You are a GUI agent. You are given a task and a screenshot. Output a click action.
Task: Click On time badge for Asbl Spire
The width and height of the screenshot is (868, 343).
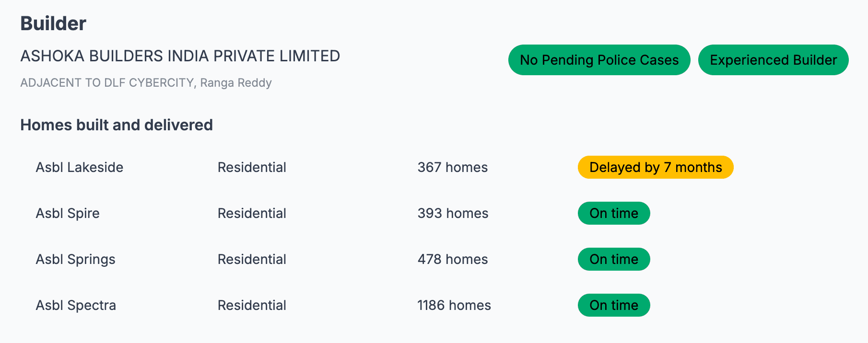click(x=613, y=213)
